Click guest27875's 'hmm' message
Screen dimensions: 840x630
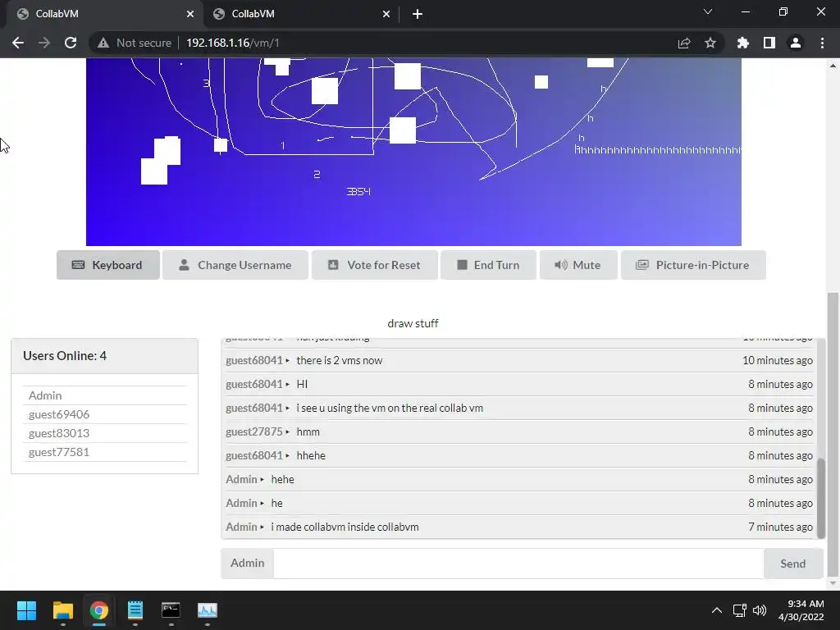pyautogui.click(x=308, y=431)
